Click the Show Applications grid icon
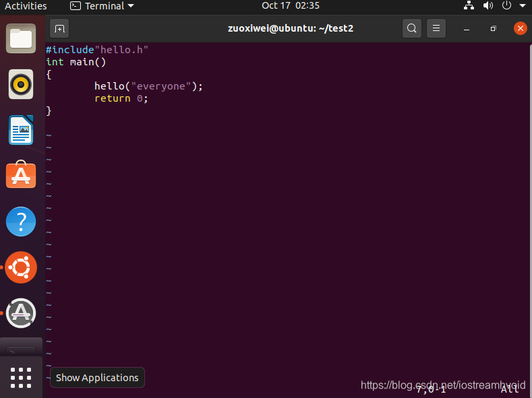 point(21,378)
